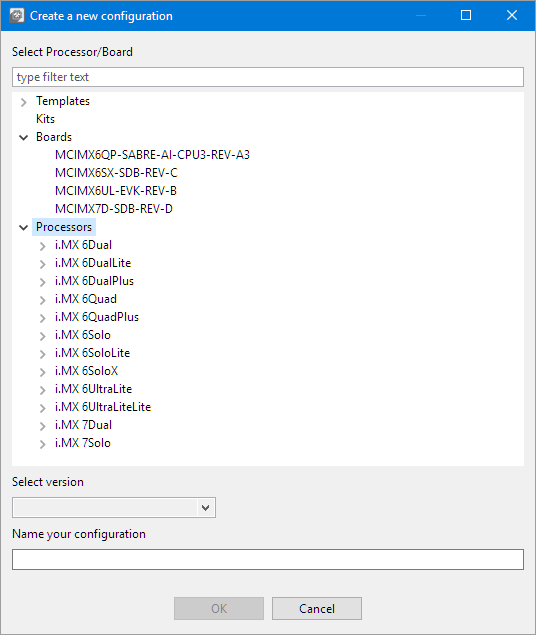Select the MCIMX6QP-SABRE-AI-CPU3-REV-A3 board
This screenshot has height=635, width=536.
pyautogui.click(x=152, y=155)
